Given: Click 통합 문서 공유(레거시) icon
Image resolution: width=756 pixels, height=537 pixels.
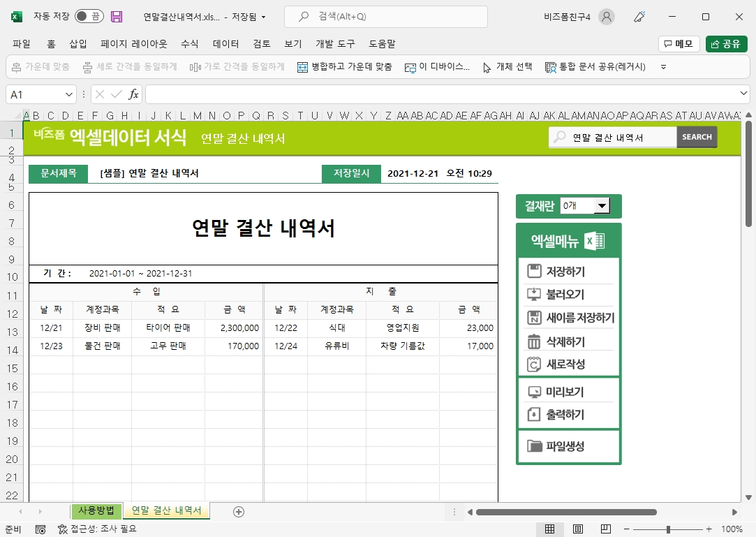Looking at the screenshot, I should click(x=551, y=67).
